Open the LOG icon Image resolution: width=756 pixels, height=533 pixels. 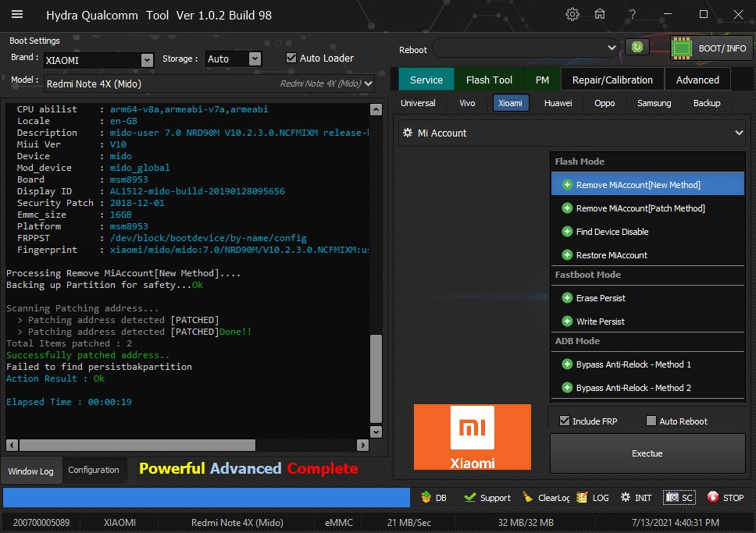click(x=582, y=497)
